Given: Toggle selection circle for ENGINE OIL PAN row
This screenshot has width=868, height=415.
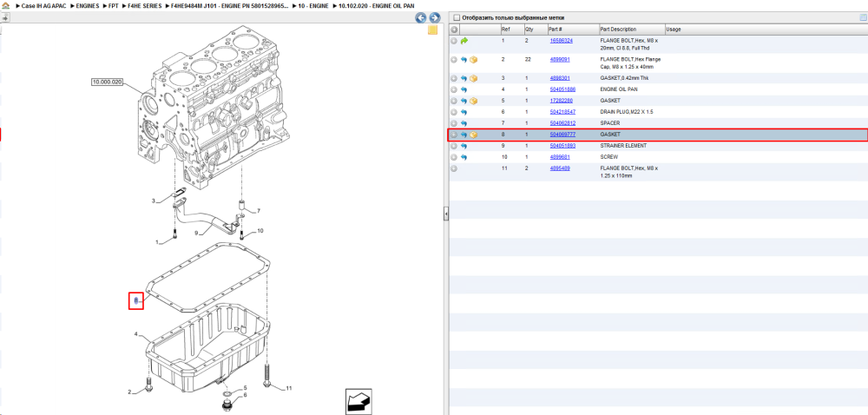Looking at the screenshot, I should coord(454,89).
